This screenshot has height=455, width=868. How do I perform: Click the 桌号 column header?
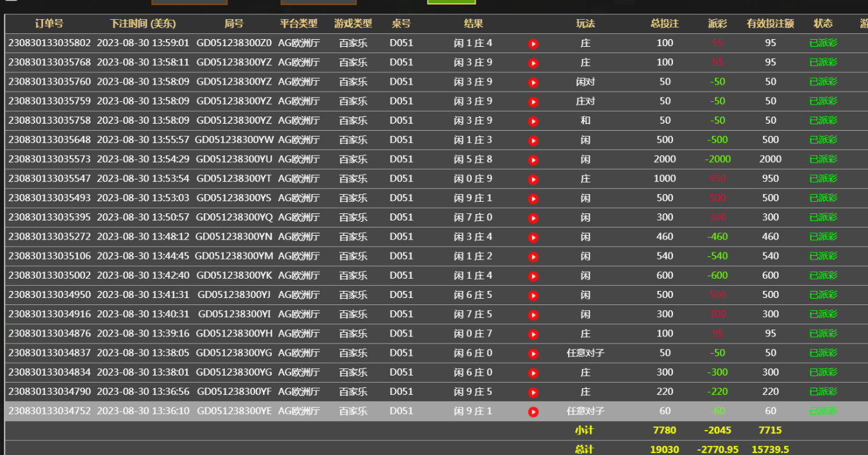click(x=401, y=24)
